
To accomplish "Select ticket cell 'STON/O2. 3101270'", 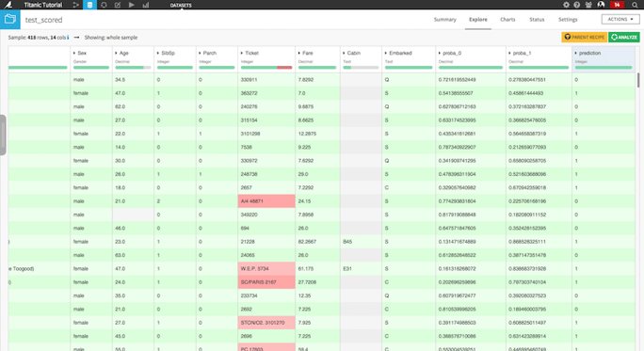I will (266, 323).
